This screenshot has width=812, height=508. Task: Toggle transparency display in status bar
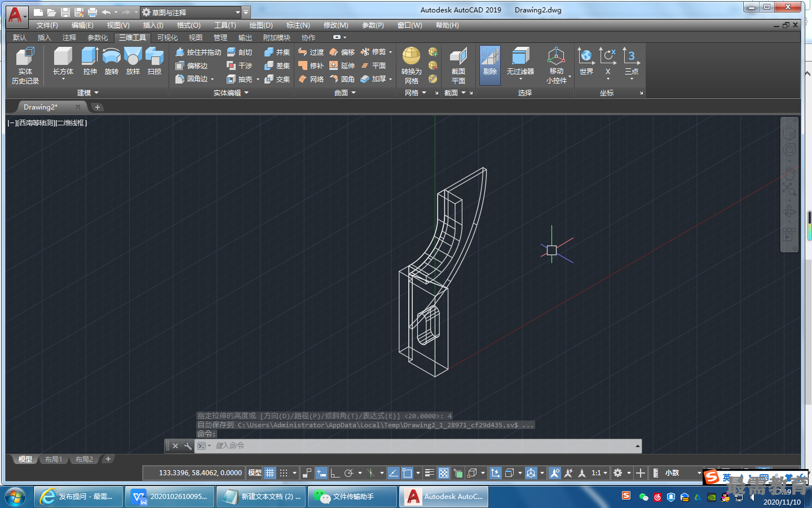(444, 473)
